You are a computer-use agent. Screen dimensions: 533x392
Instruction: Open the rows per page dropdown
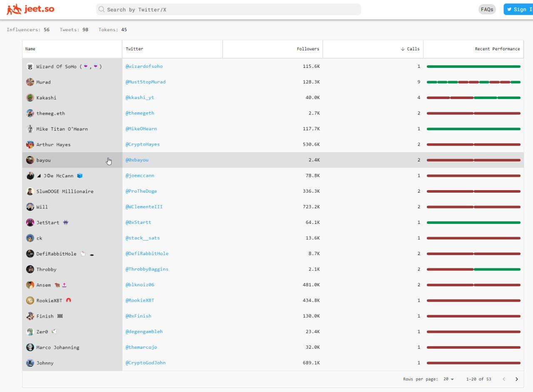[448, 379]
